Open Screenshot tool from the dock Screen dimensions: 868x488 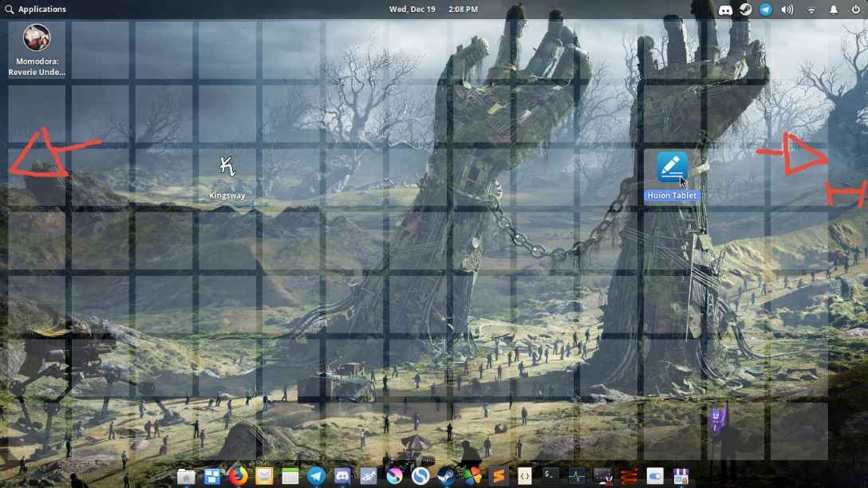pyautogui.click(x=602, y=476)
